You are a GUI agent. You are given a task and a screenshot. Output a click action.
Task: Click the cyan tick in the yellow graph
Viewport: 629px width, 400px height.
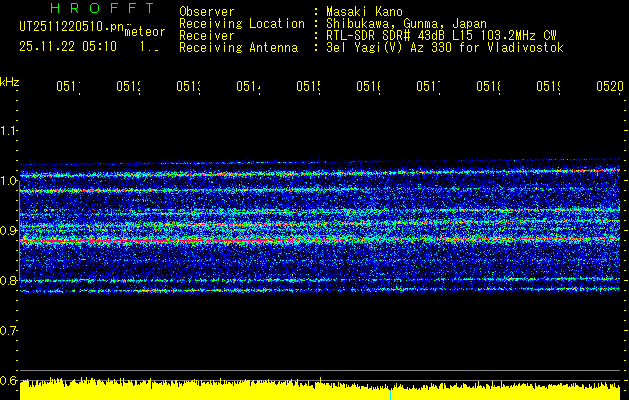tap(390, 394)
